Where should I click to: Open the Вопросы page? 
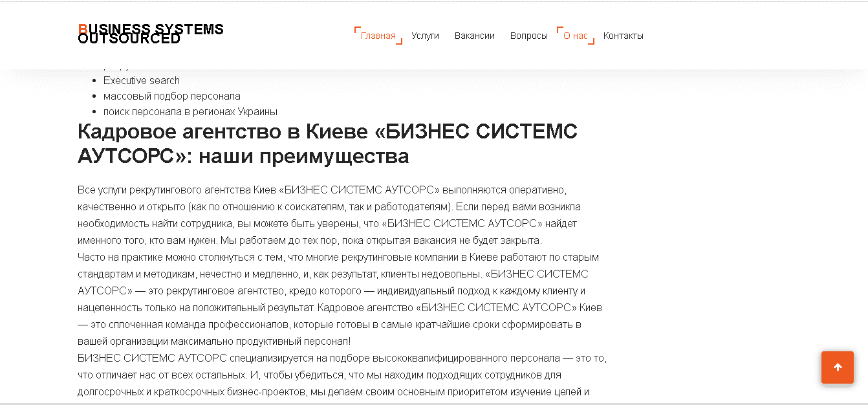point(528,36)
